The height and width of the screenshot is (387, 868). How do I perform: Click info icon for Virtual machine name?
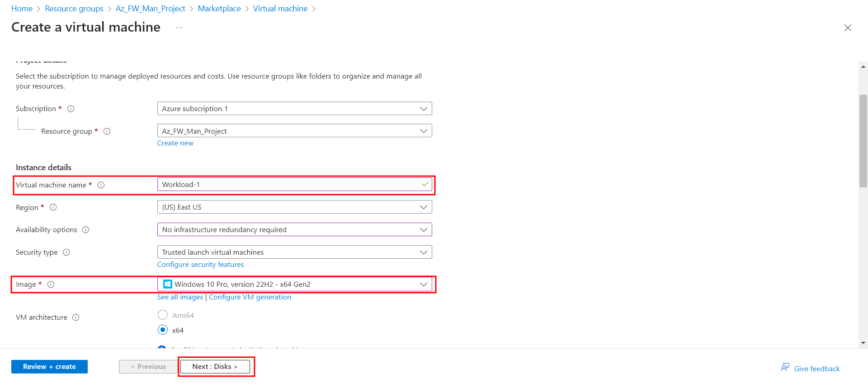pyautogui.click(x=101, y=185)
